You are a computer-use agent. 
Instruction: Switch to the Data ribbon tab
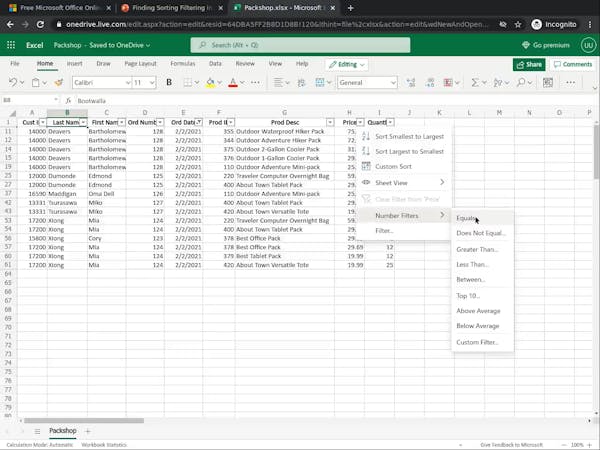point(215,64)
